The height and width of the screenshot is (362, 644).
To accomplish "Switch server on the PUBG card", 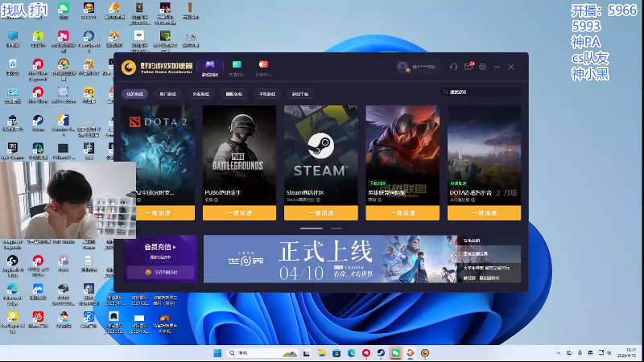I will click(216, 200).
